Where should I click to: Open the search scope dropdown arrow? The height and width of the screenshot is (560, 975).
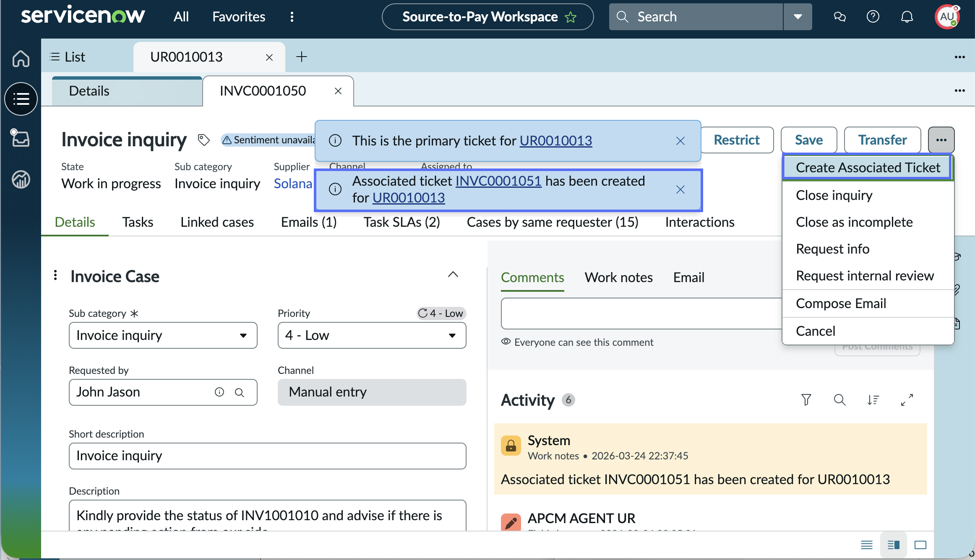tap(798, 17)
